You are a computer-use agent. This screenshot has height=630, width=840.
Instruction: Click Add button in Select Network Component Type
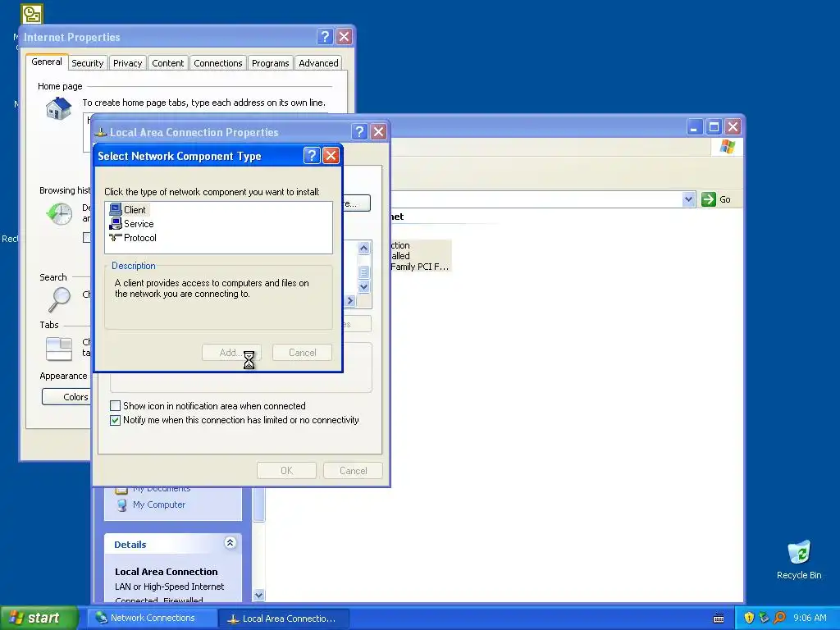tap(231, 353)
